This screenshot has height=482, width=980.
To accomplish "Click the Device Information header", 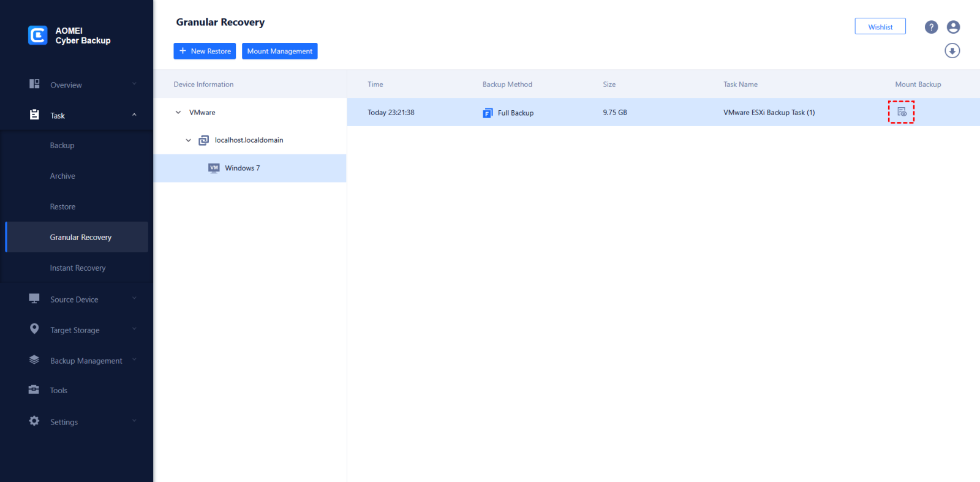I will tap(203, 85).
